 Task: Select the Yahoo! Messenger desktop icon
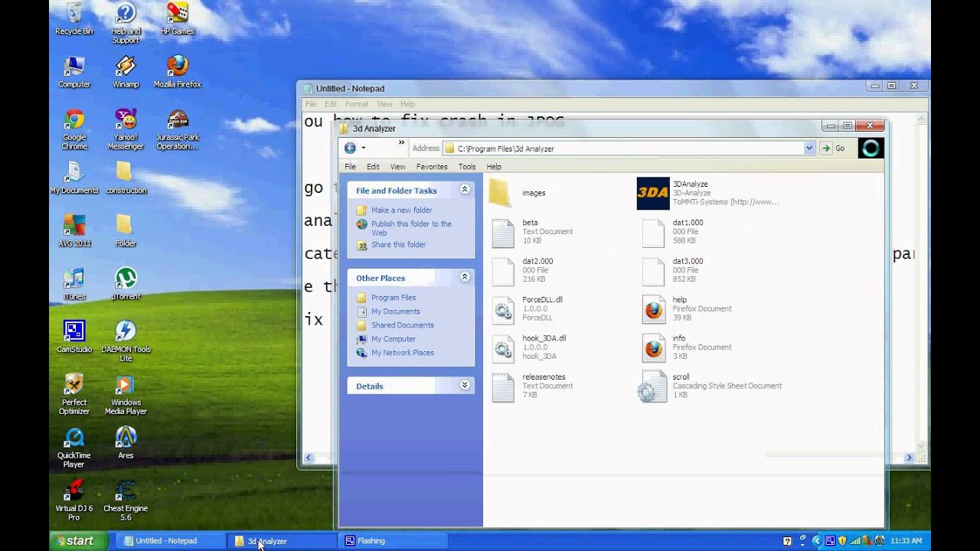126,119
